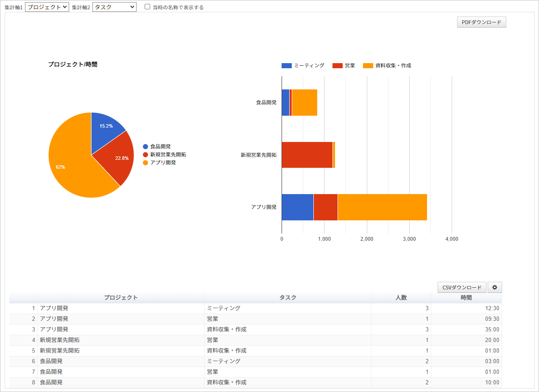
Task: Click the orange アプリ開発 pie legend dot
Action: (145, 163)
